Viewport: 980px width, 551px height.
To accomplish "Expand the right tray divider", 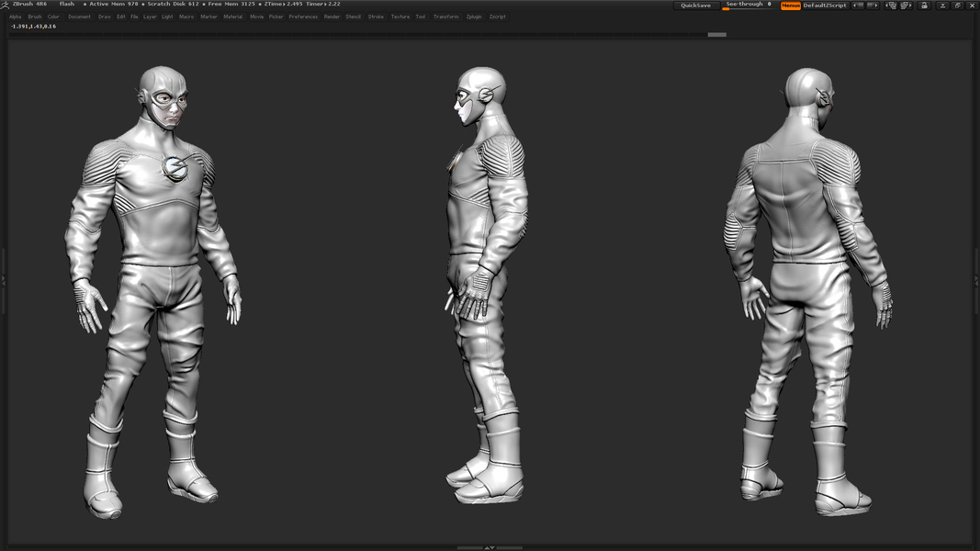I will [x=977, y=280].
